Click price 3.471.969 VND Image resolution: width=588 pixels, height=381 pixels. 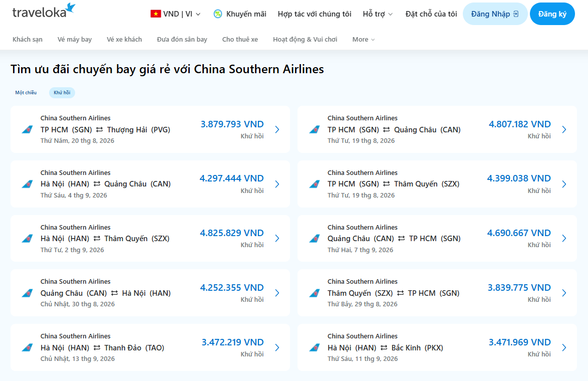pos(519,342)
